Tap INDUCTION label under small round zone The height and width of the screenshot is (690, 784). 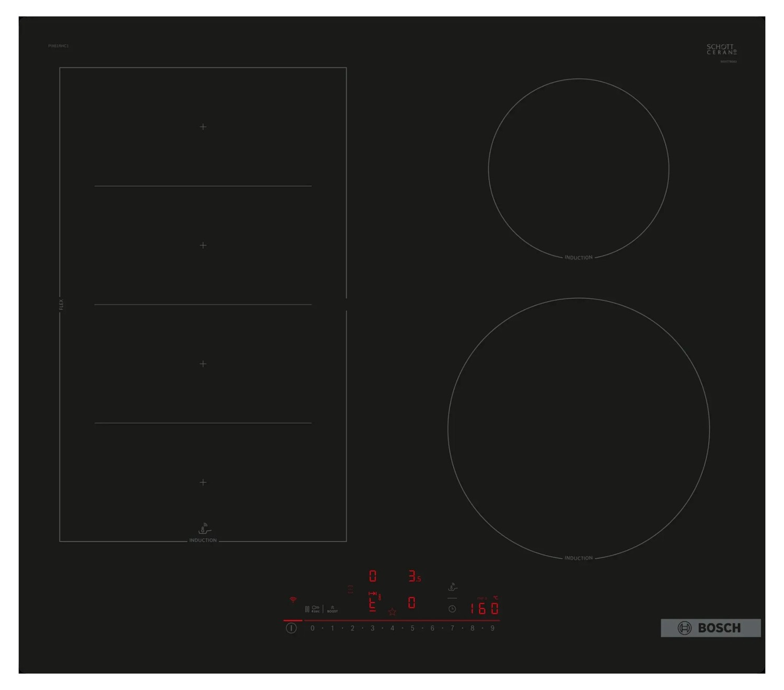click(x=579, y=258)
